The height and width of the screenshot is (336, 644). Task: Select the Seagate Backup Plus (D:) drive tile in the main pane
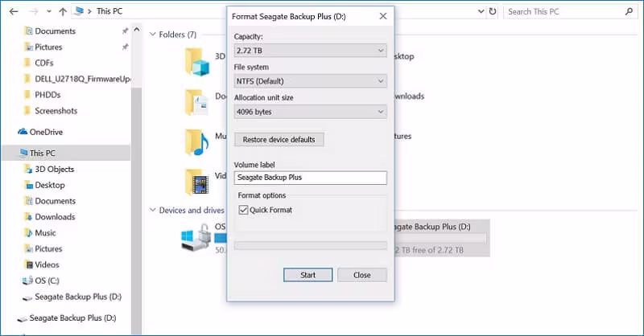tap(441, 238)
